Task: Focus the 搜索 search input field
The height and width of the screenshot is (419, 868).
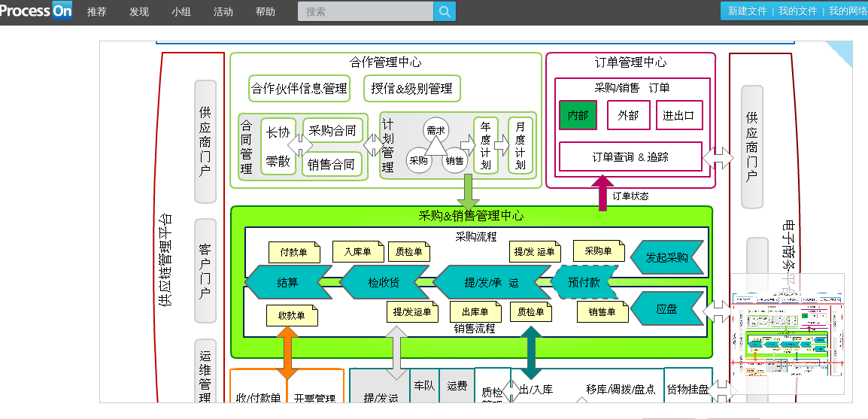Action: click(x=366, y=11)
